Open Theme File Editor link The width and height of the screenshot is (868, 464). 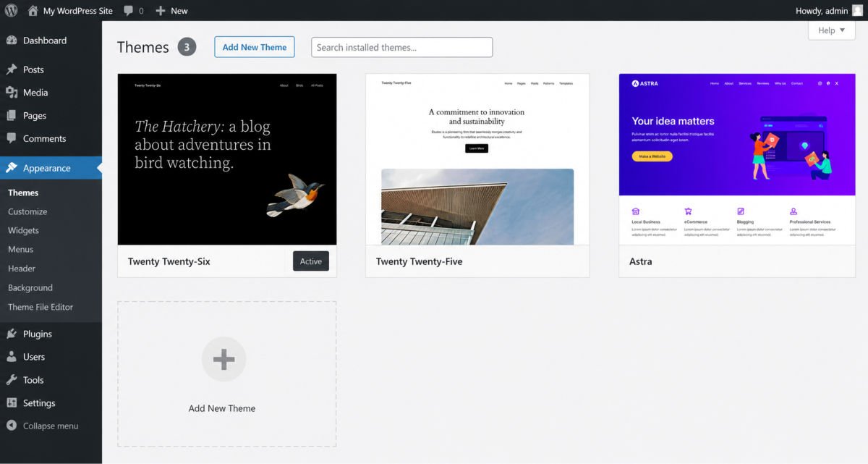(41, 307)
